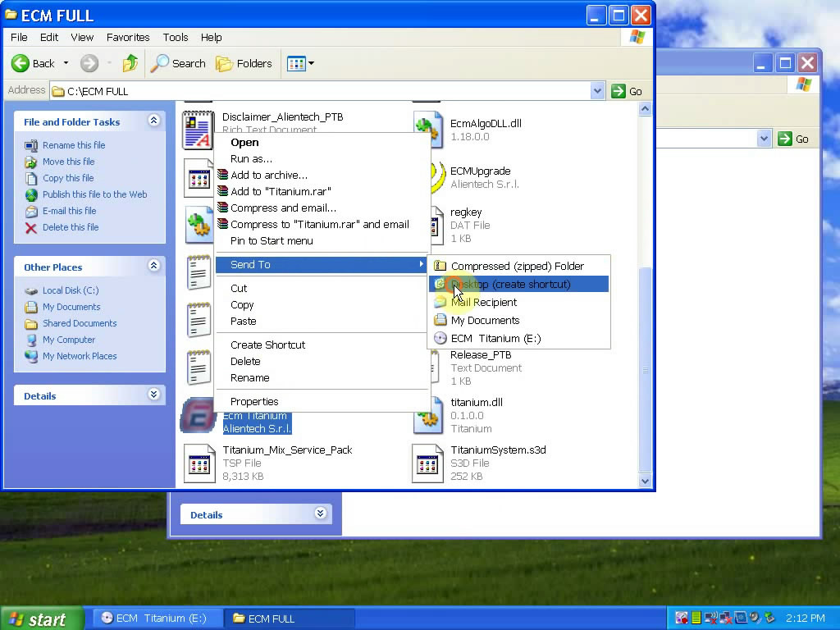
Task: Open the Address bar dropdown
Action: click(598, 91)
